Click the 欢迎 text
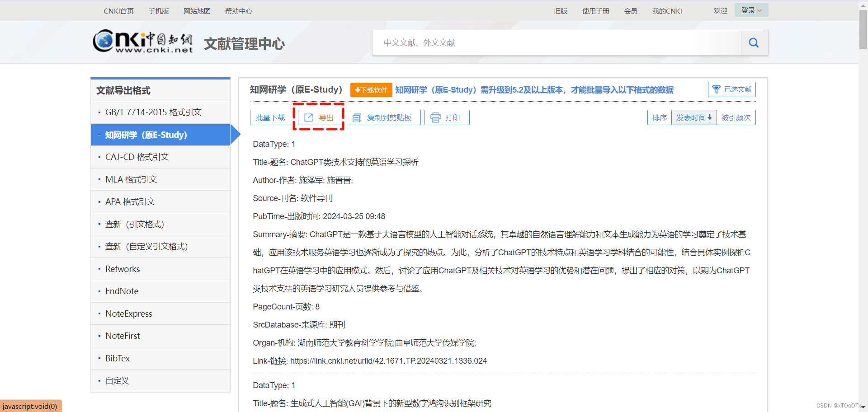The width and height of the screenshot is (868, 412). pos(720,11)
